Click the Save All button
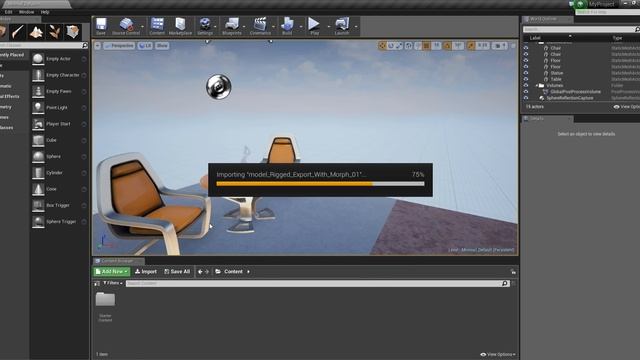Screen dimensions: 640x360 177,271
